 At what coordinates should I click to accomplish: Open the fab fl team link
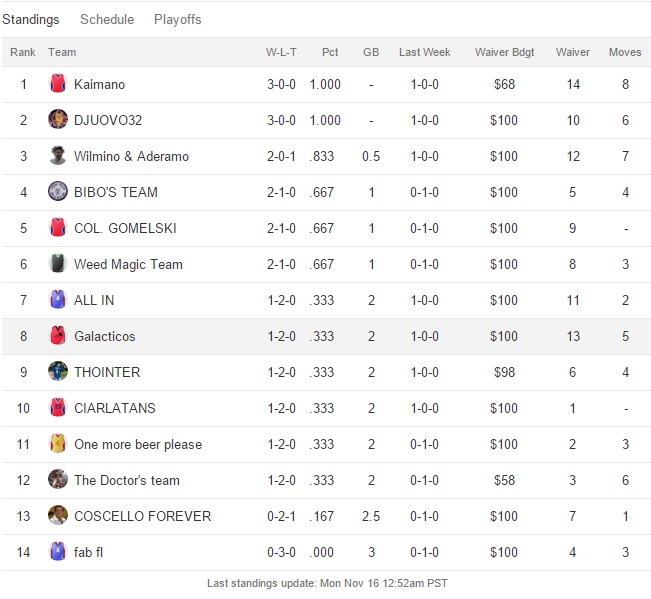click(x=91, y=553)
